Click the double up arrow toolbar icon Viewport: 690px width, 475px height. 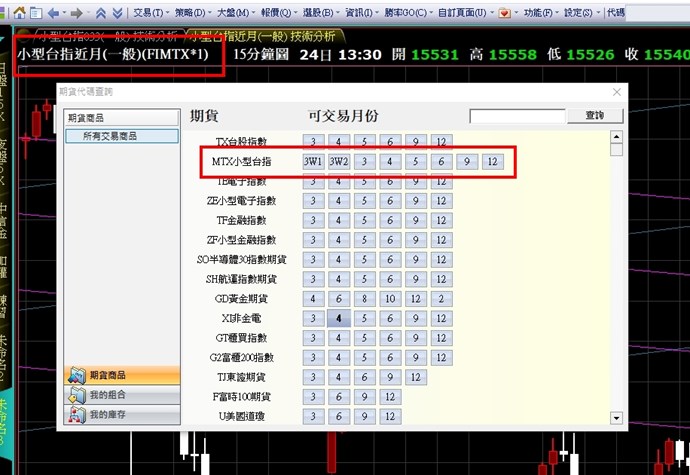pyautogui.click(x=101, y=13)
